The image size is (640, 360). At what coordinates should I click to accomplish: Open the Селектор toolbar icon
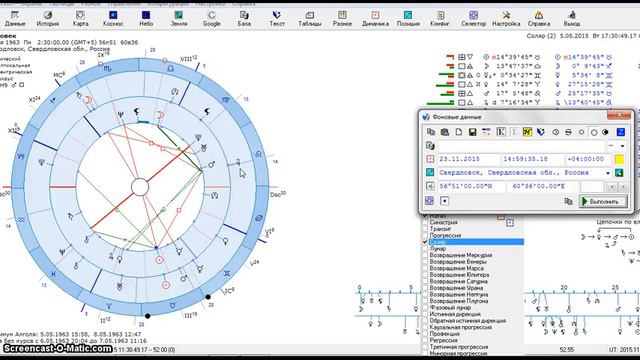point(473,19)
